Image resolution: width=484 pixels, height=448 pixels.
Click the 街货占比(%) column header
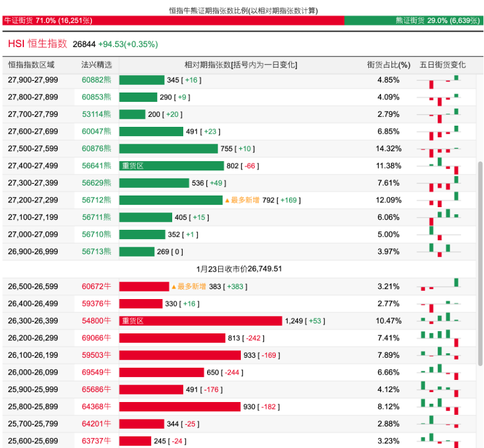tap(389, 65)
